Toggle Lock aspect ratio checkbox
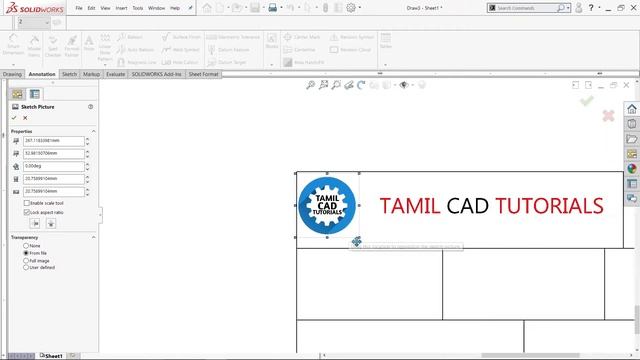Screen dimensions: 640x360 click(27, 212)
